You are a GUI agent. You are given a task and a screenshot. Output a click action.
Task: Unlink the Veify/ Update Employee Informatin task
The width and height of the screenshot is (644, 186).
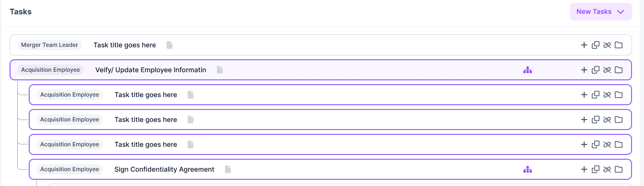point(607,70)
